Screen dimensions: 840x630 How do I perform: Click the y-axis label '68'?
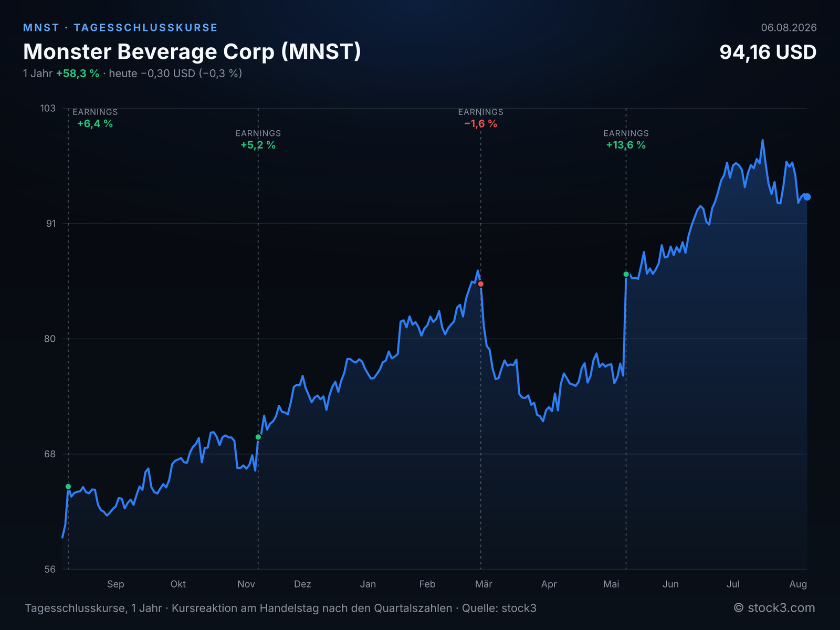[x=50, y=454]
